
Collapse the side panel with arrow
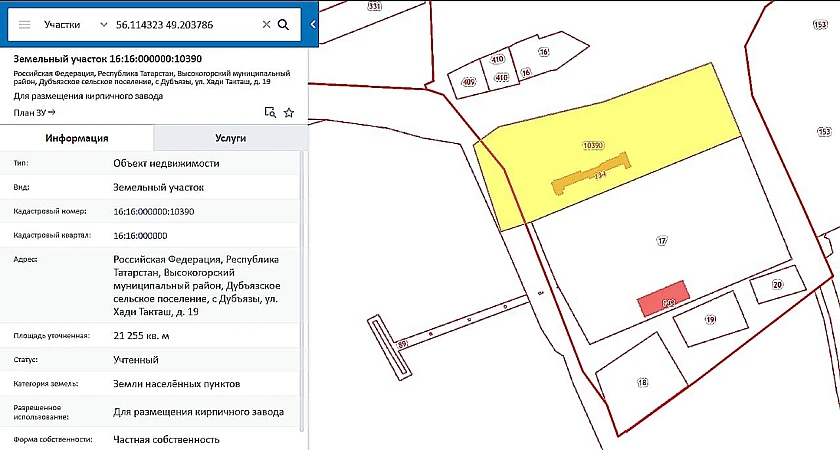[313, 24]
